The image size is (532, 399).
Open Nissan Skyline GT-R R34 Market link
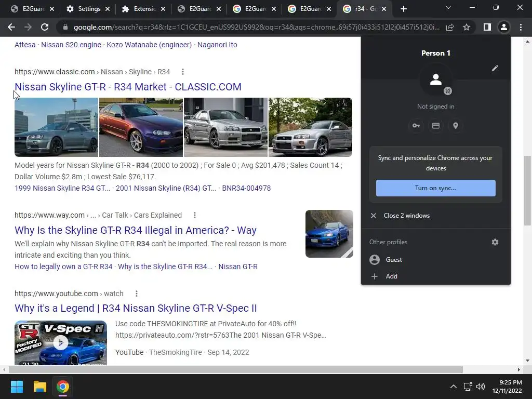tap(128, 87)
